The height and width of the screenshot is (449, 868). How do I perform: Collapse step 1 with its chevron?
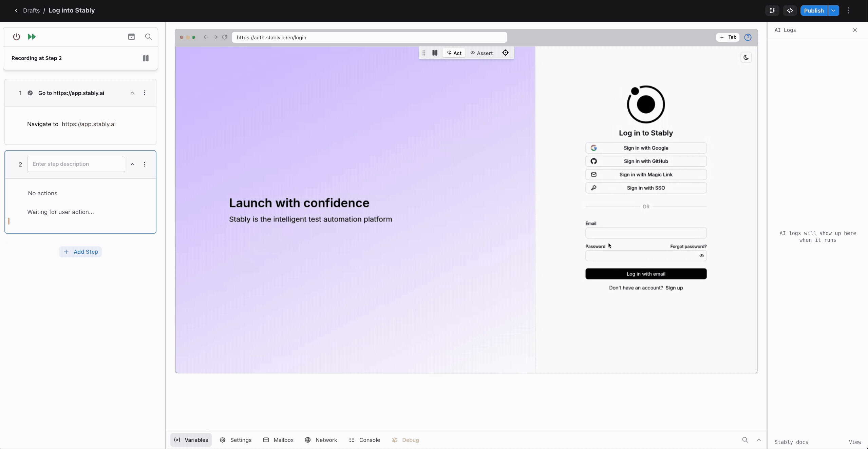(132, 93)
